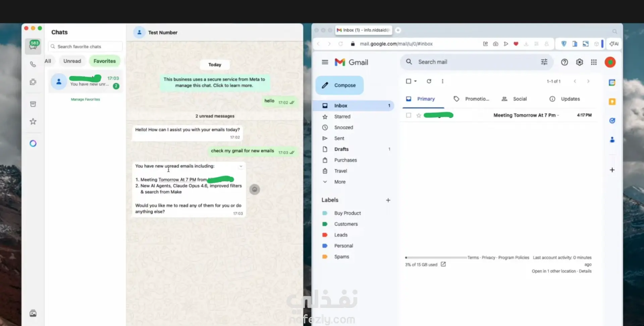Open the Google apps grid
Screen dimensions: 644x326
[594, 62]
